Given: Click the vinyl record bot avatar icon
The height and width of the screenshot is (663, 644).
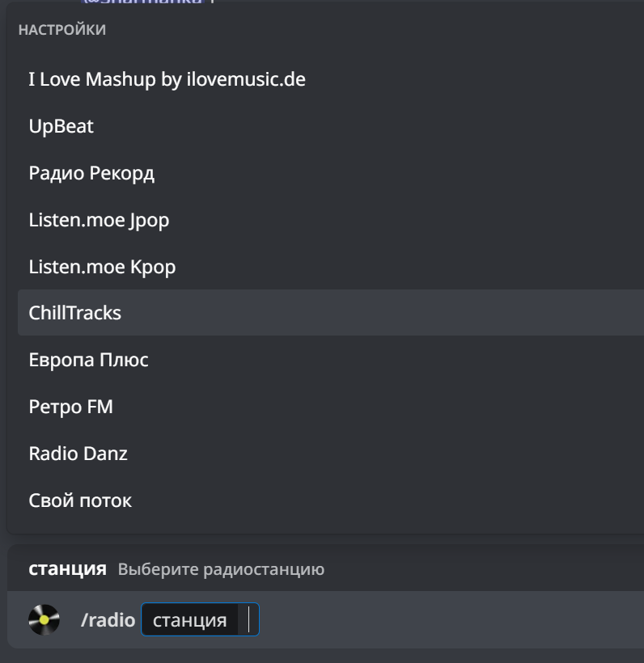Looking at the screenshot, I should [44, 620].
